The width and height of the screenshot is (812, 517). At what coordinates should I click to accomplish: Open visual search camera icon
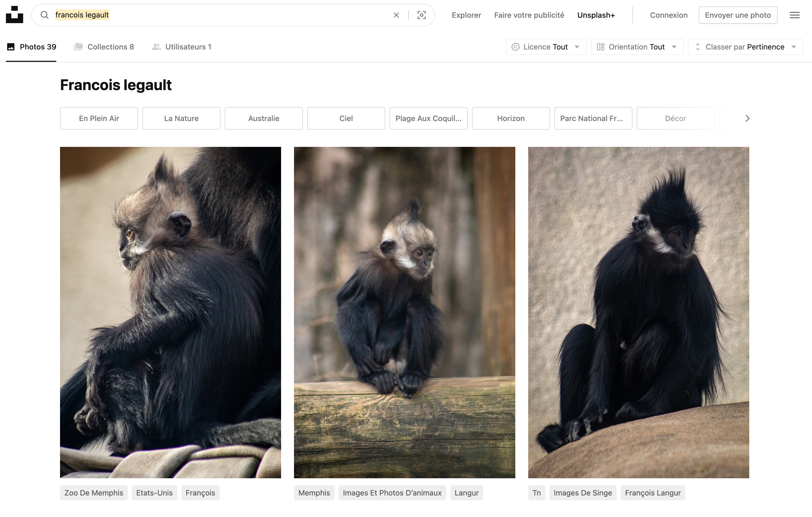pyautogui.click(x=422, y=15)
